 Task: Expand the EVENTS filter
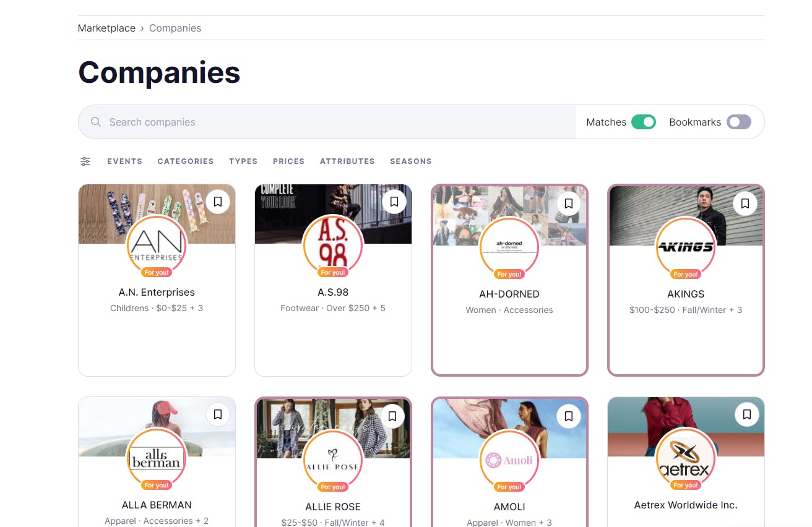pos(125,161)
